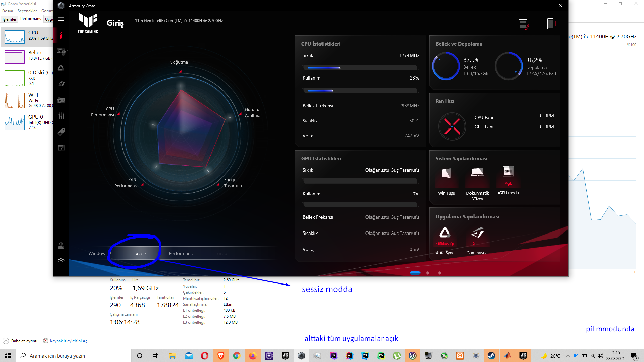The height and width of the screenshot is (362, 644).
Task: Go to the first dashboard page indicator
Action: 415,273
